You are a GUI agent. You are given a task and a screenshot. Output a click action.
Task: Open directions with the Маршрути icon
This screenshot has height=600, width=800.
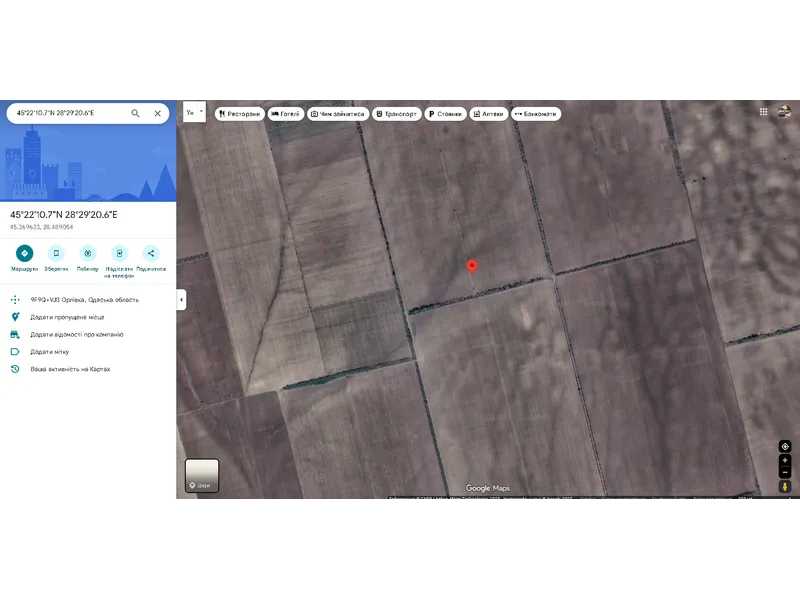point(25,253)
